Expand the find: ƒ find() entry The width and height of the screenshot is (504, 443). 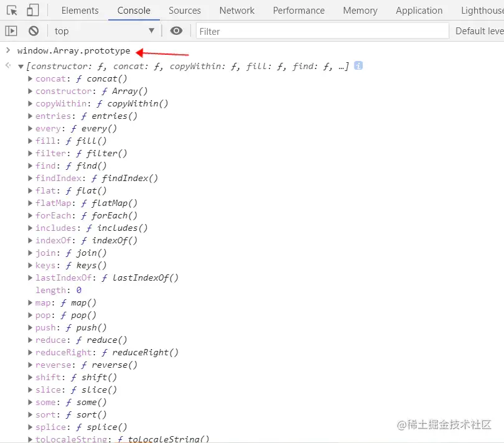tap(30, 166)
